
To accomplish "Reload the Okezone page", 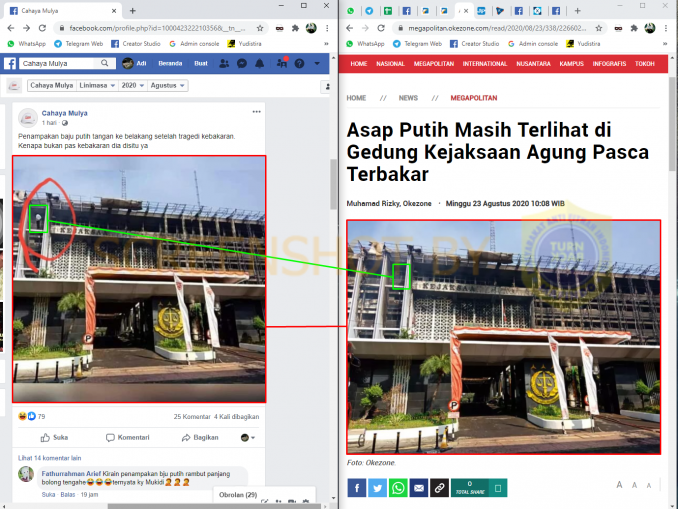I will [x=381, y=28].
